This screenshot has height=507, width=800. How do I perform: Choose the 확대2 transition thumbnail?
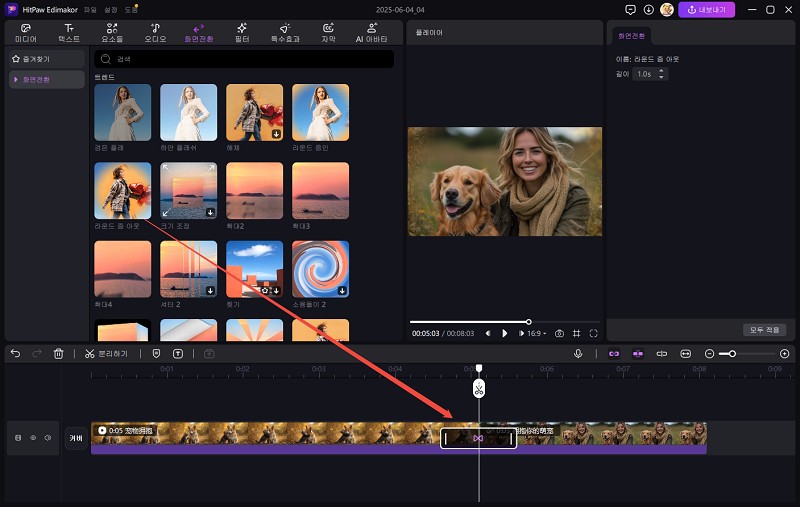[254, 191]
